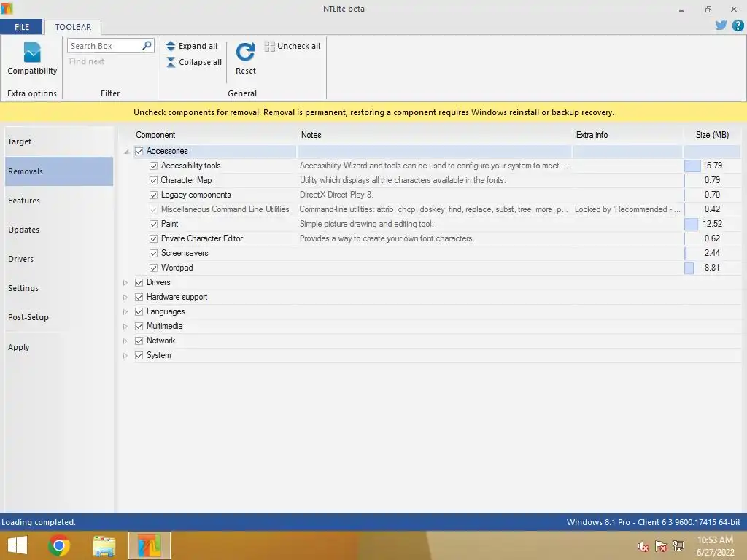This screenshot has height=560, width=747.
Task: Click NTLite taskbar button
Action: [x=149, y=545]
